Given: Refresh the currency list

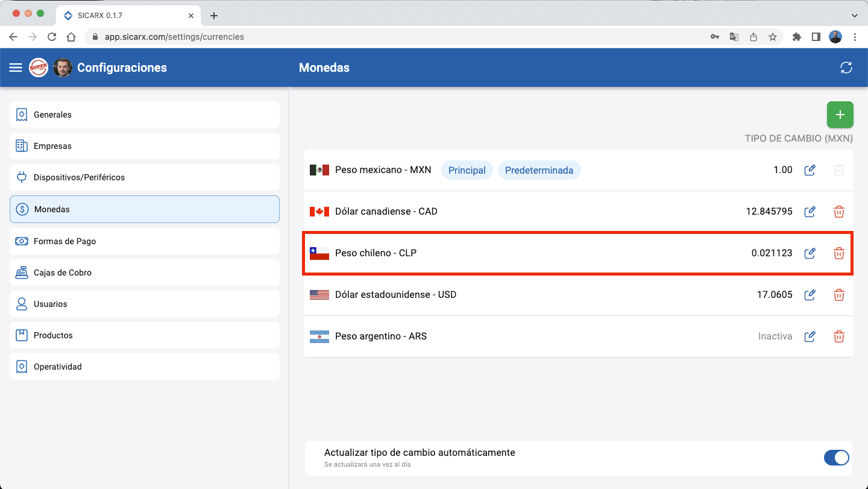Looking at the screenshot, I should [846, 68].
